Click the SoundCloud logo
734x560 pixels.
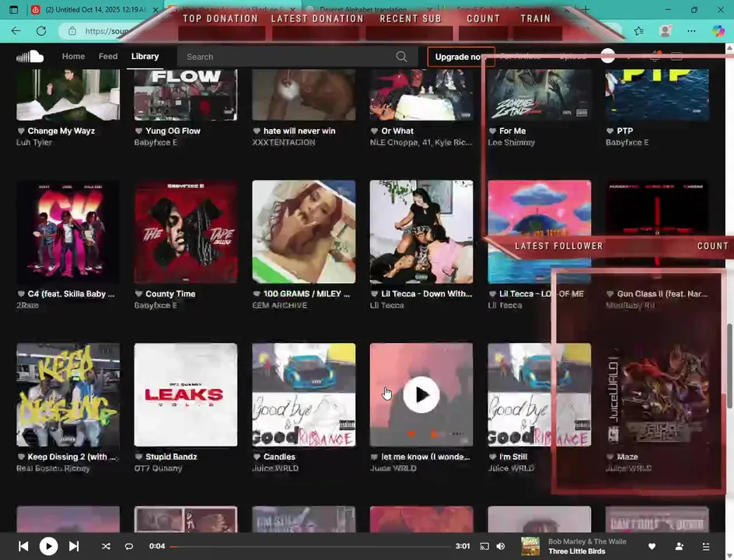coord(30,57)
